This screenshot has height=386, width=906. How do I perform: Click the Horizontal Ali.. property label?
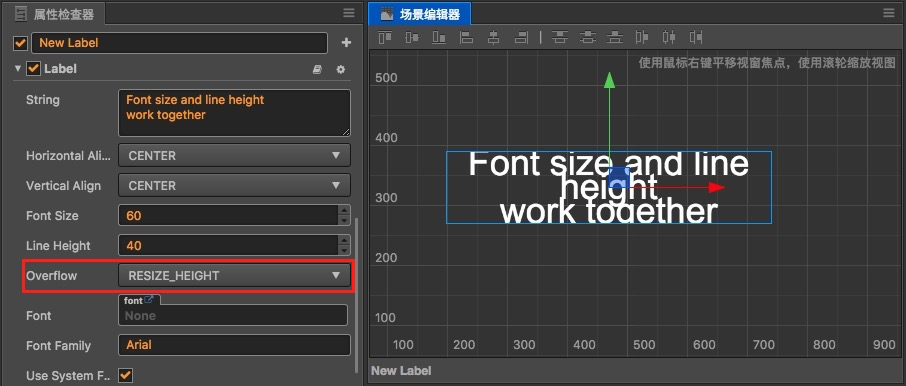pos(68,155)
